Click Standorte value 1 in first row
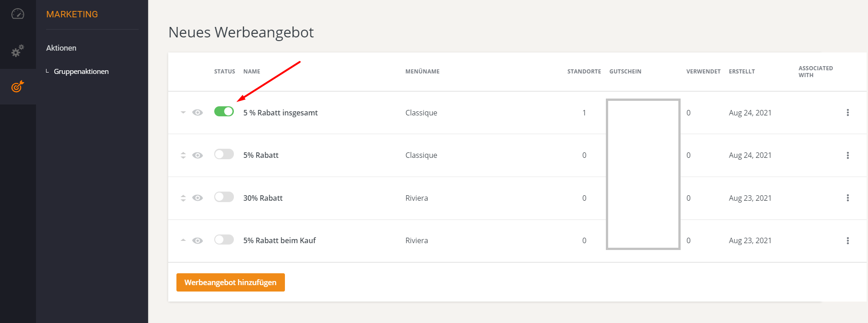The width and height of the screenshot is (868, 323). [x=584, y=113]
